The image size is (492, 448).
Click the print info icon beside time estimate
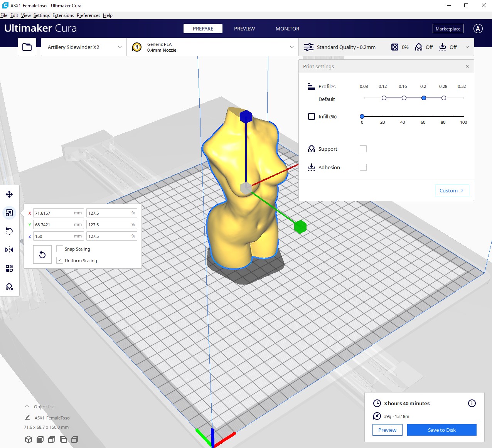point(472,403)
